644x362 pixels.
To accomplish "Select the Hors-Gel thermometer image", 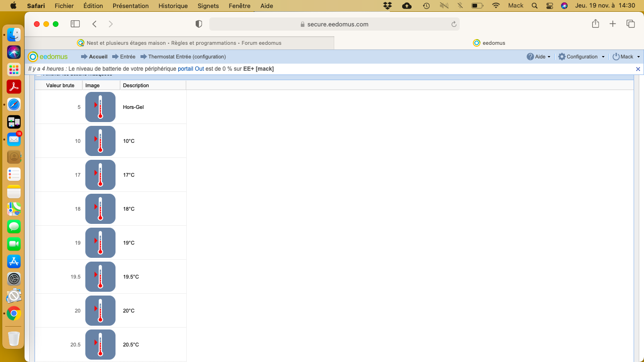I will [x=100, y=107].
